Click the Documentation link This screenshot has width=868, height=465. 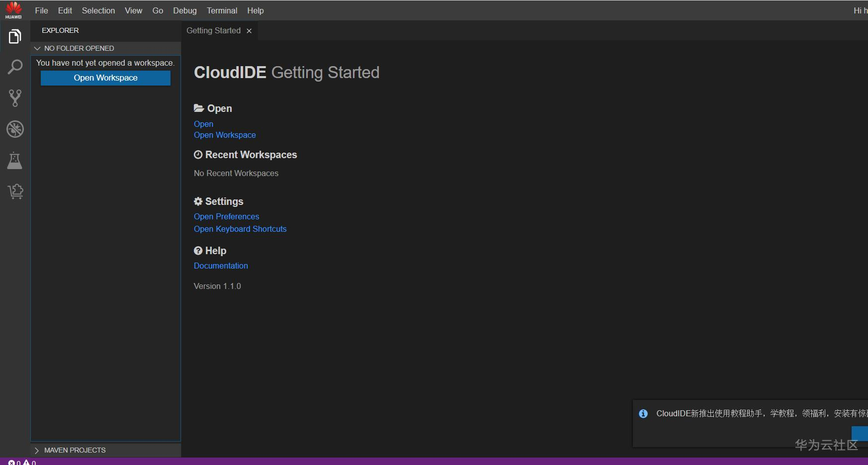(221, 266)
